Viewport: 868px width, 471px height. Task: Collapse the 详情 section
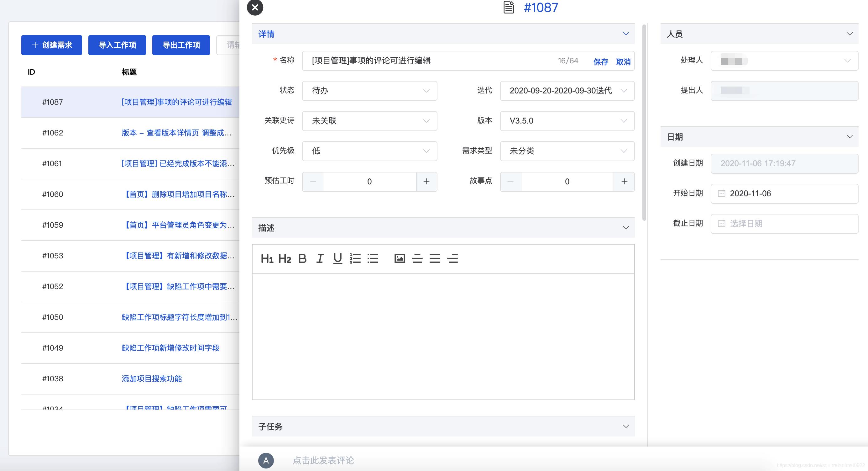click(x=625, y=34)
